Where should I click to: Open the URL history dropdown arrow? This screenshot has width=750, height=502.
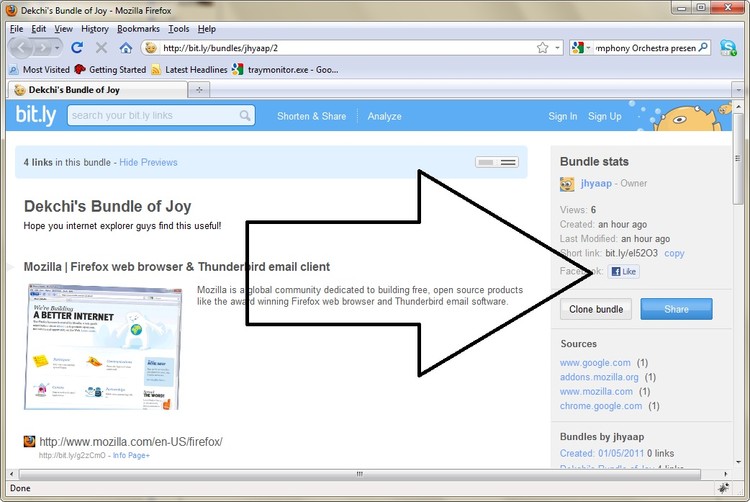(557, 47)
